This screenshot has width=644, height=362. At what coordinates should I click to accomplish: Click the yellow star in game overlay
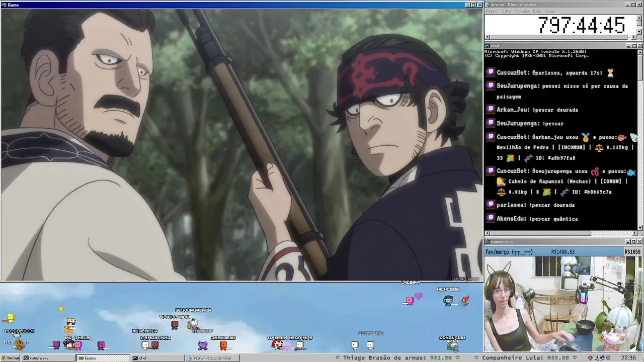click(61, 309)
